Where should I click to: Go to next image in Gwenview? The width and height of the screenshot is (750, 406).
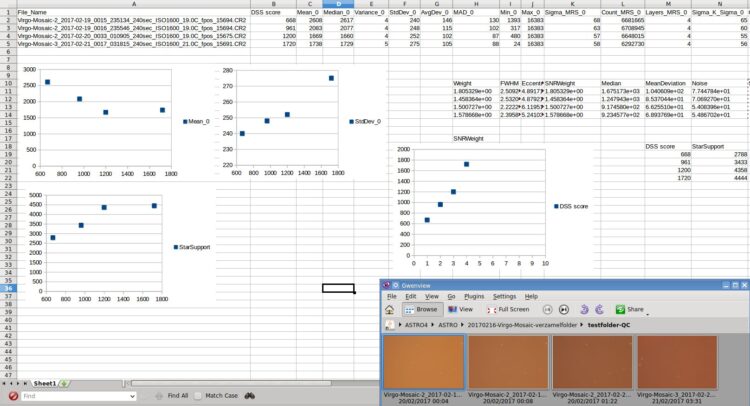[x=564, y=310]
